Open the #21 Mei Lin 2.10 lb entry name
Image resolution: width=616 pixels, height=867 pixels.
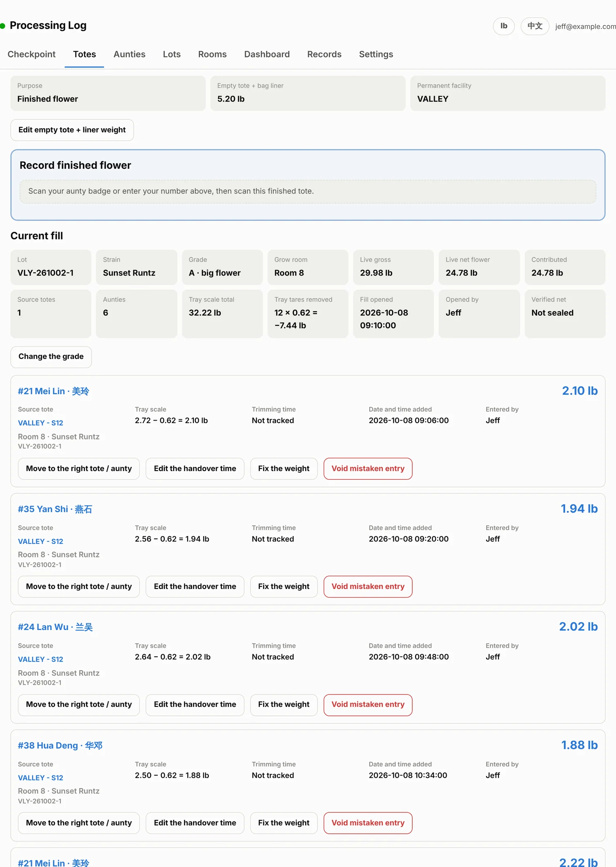(x=53, y=391)
